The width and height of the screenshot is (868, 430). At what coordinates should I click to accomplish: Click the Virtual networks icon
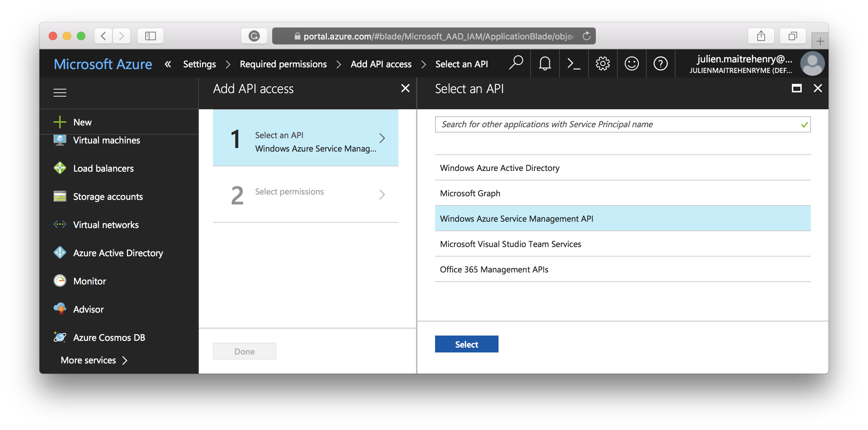[60, 224]
